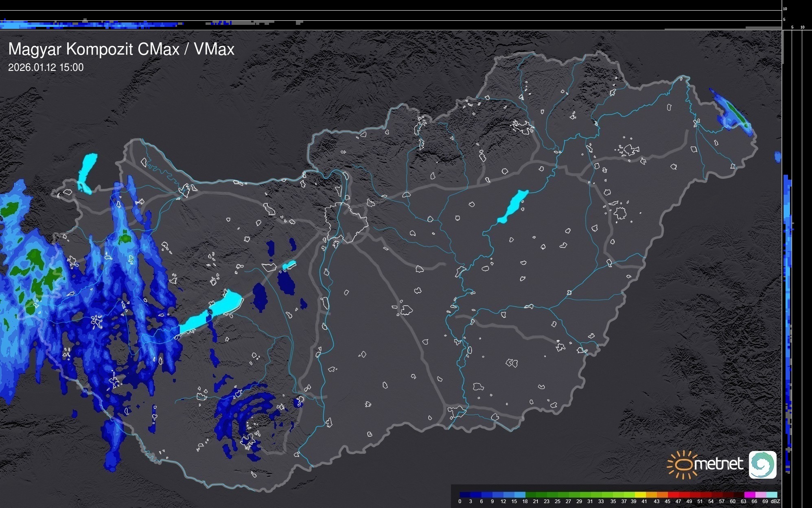Click the 2026.01.12 15:00 timestamp
Screen dimensions: 812x508
point(46,68)
